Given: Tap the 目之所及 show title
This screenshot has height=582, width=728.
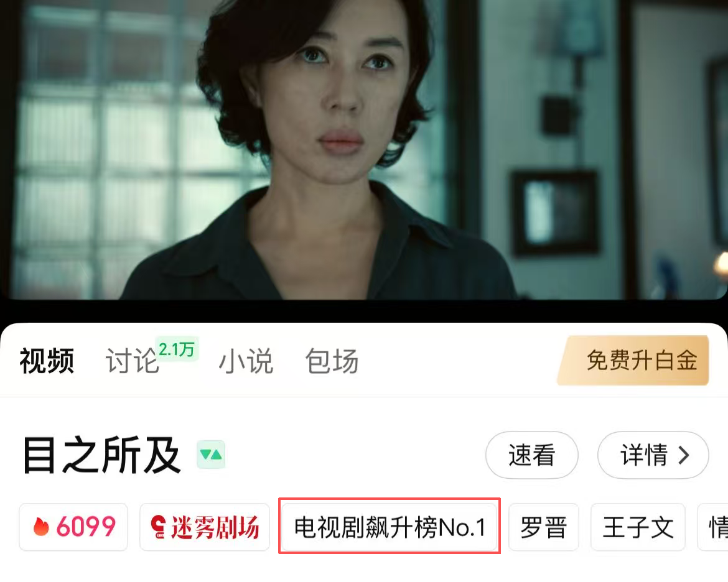Looking at the screenshot, I should coord(101,455).
